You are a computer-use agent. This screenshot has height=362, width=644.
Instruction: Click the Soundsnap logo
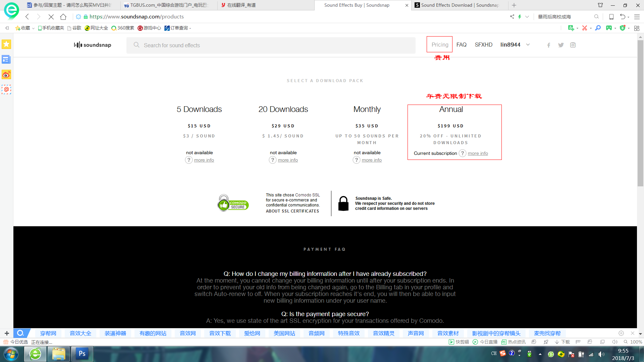(93, 45)
